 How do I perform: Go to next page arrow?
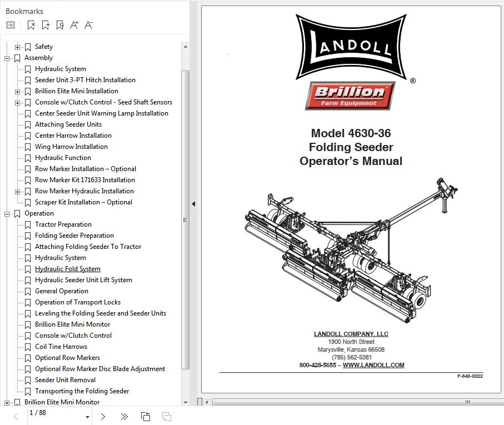point(103,417)
